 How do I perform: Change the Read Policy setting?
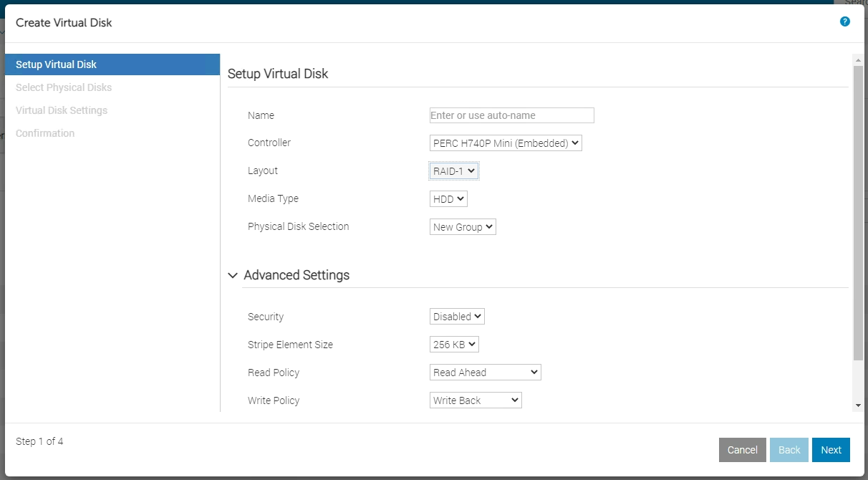click(x=485, y=372)
